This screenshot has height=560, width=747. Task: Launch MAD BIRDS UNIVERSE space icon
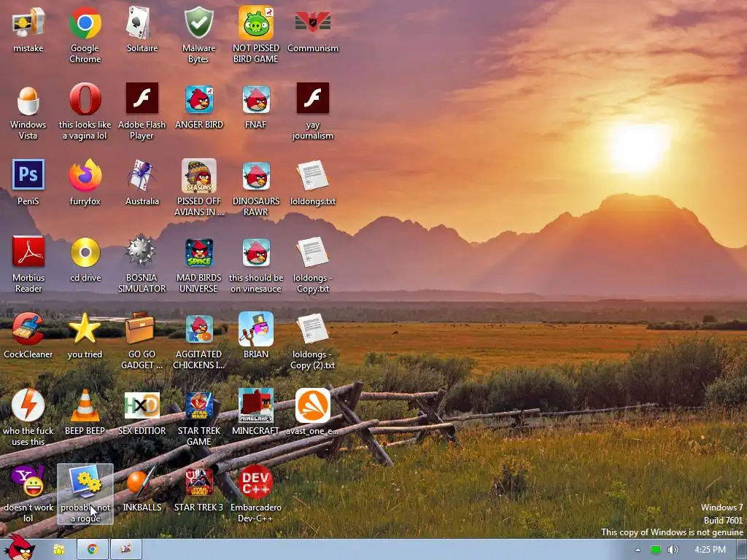coord(198,252)
